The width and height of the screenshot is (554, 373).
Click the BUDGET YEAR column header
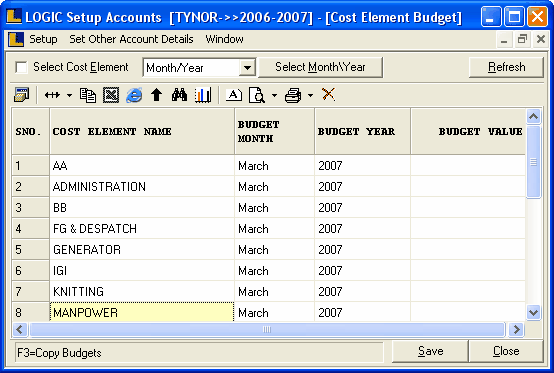(x=362, y=131)
